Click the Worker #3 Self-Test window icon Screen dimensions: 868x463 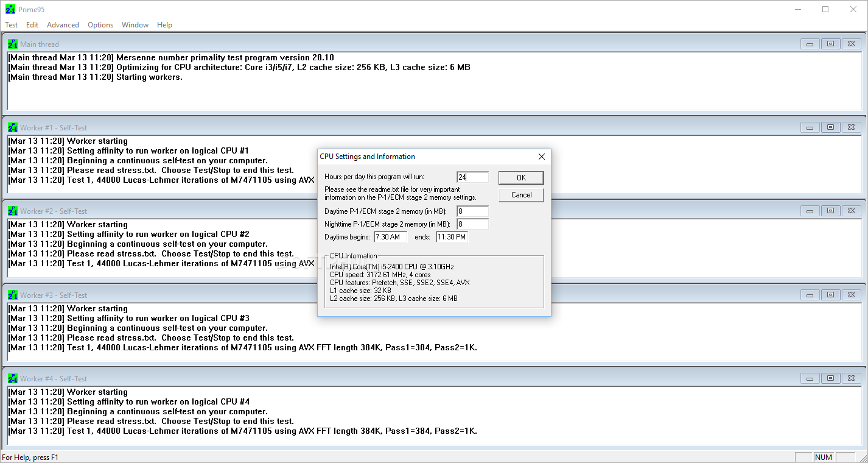coord(13,295)
